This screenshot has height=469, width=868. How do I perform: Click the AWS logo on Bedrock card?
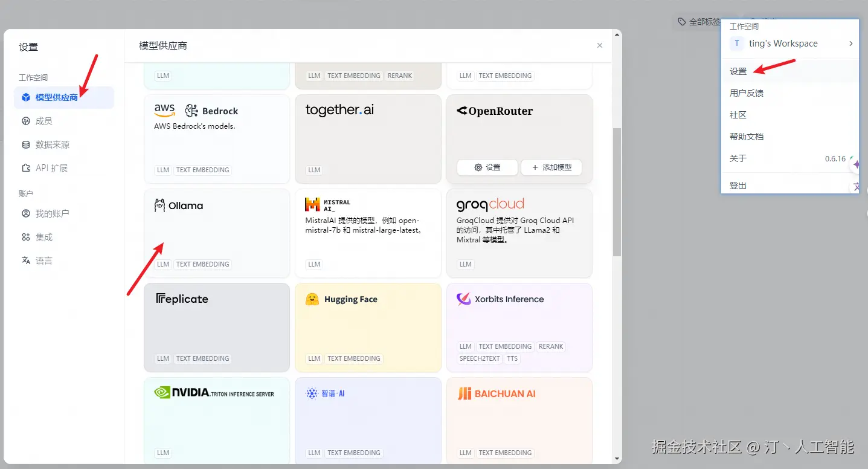(165, 111)
